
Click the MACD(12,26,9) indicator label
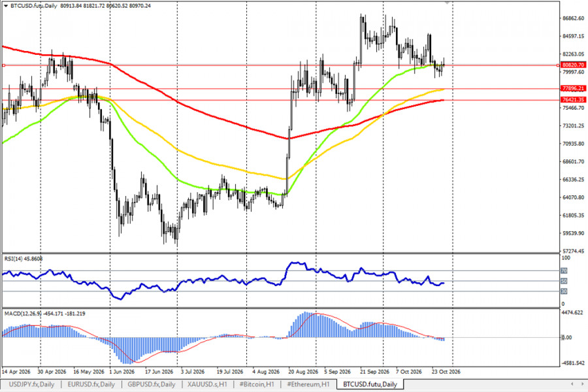point(44,314)
